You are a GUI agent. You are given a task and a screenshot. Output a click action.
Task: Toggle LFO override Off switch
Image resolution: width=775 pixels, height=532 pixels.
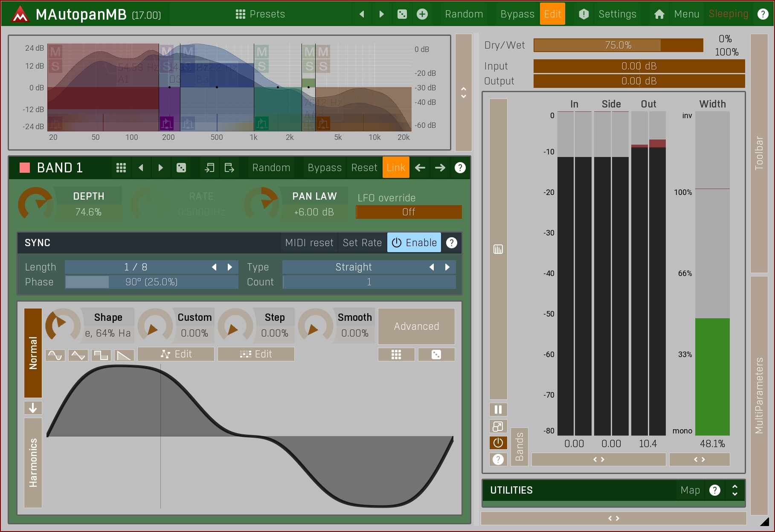(409, 212)
